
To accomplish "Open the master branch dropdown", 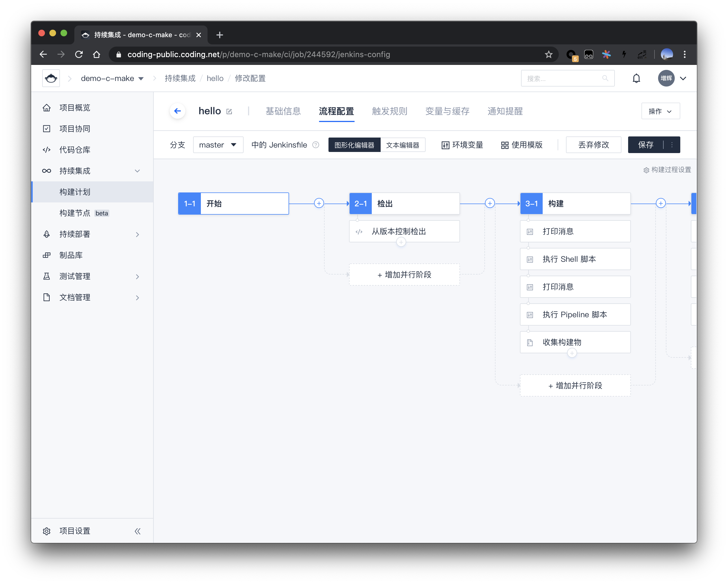I will [218, 145].
